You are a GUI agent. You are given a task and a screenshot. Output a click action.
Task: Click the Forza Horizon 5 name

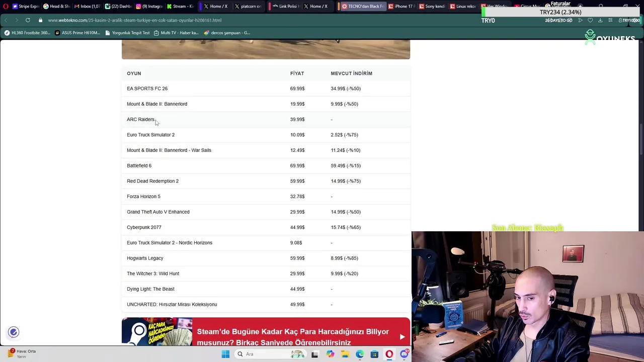[143, 197]
